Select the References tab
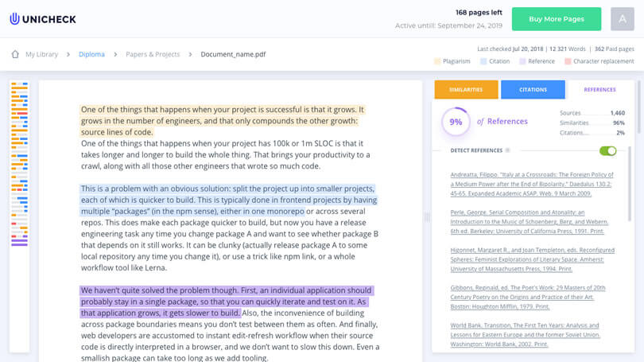This screenshot has width=644, height=362. click(x=599, y=90)
